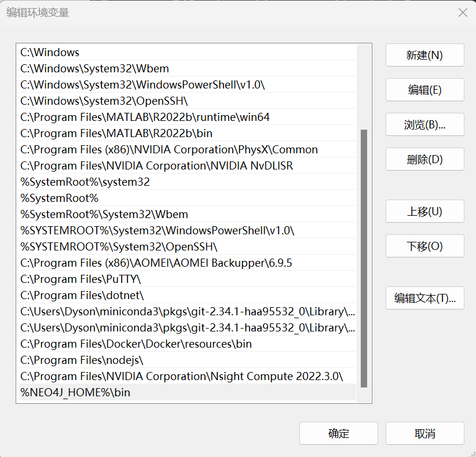Select the C:\Program Files\dotnet\ entry
The width and height of the screenshot is (476, 457).
click(x=186, y=295)
